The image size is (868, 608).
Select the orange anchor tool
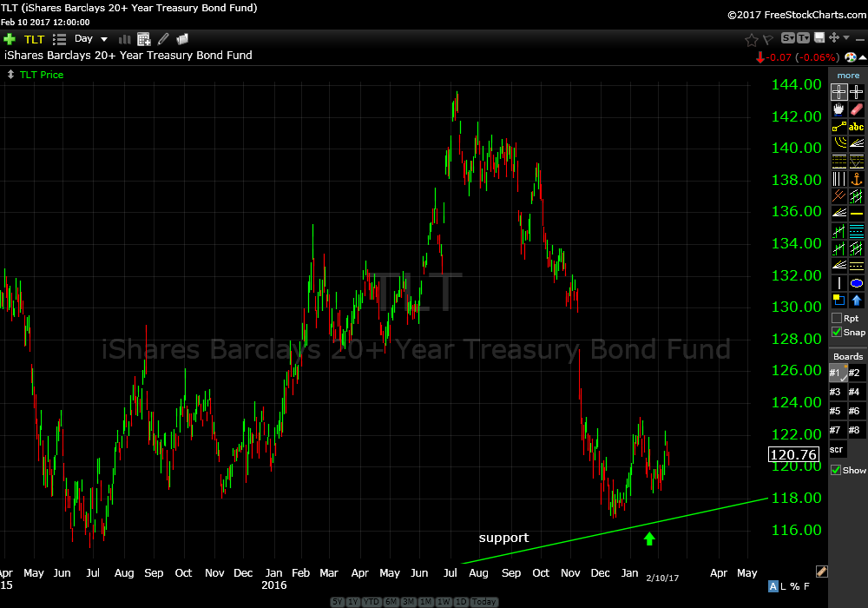click(857, 179)
